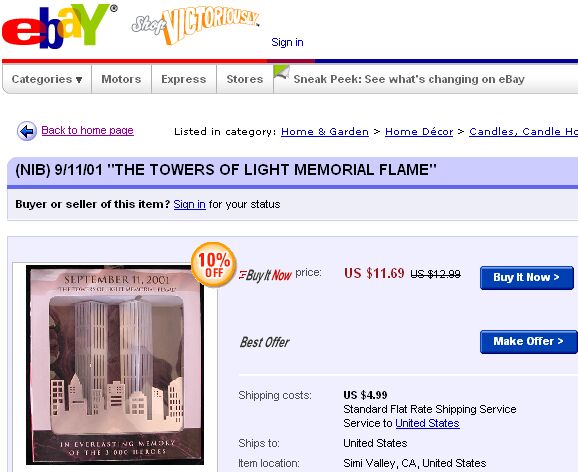Open the Express tab
Screen dimensions: 578x472
click(x=184, y=79)
